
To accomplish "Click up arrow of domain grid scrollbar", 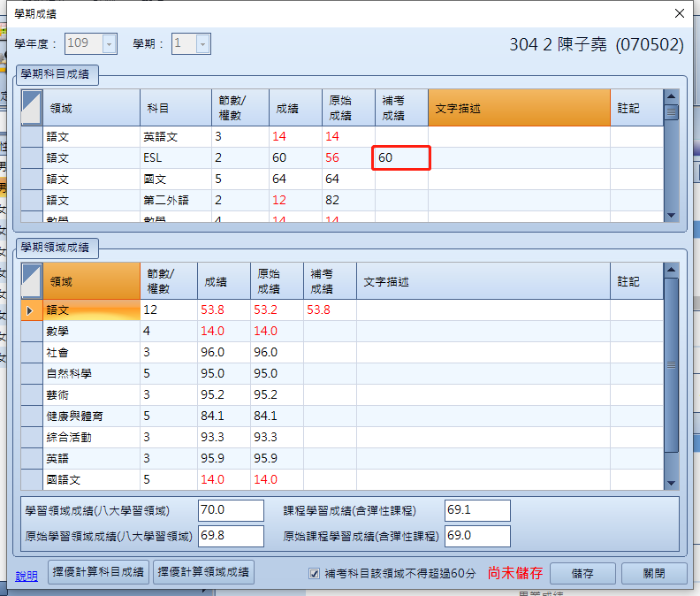I will pyautogui.click(x=671, y=270).
